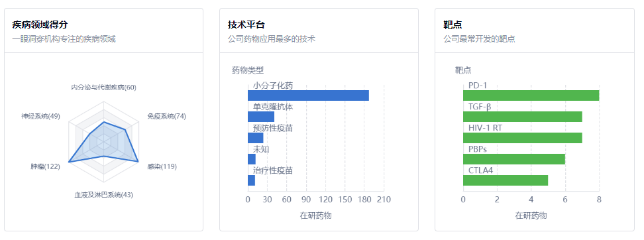Click the 未知 drug type bar
This screenshot has width=644, height=240.
252,159
